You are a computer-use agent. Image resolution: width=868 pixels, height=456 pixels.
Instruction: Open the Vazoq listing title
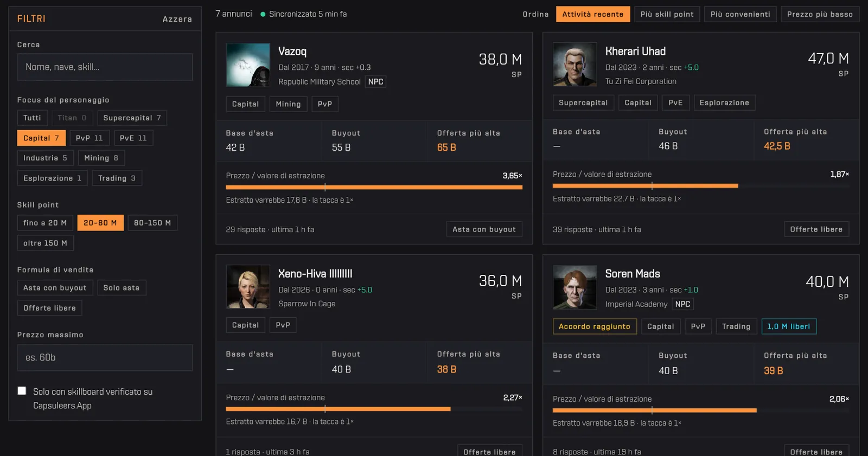(292, 52)
